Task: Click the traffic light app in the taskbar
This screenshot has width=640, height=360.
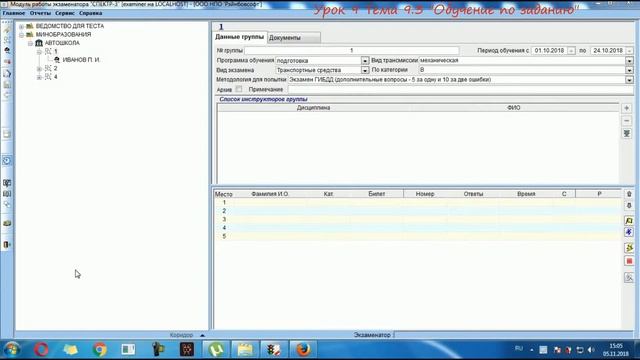Action: (x=274, y=350)
